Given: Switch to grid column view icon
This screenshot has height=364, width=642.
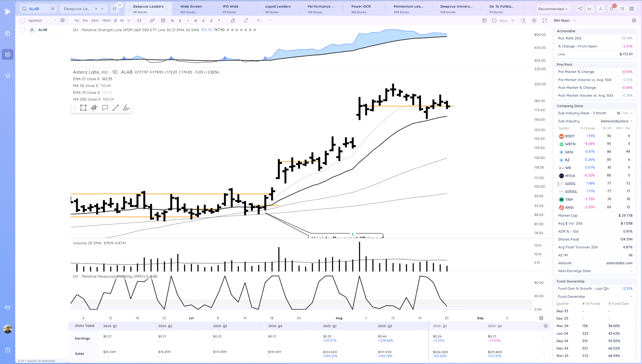Looking at the screenshot, I should [632, 9].
